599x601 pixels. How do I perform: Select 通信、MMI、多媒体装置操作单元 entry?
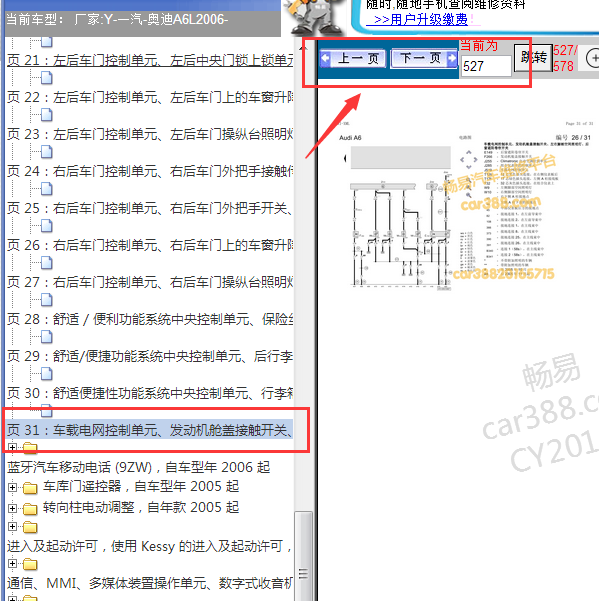[149, 583]
